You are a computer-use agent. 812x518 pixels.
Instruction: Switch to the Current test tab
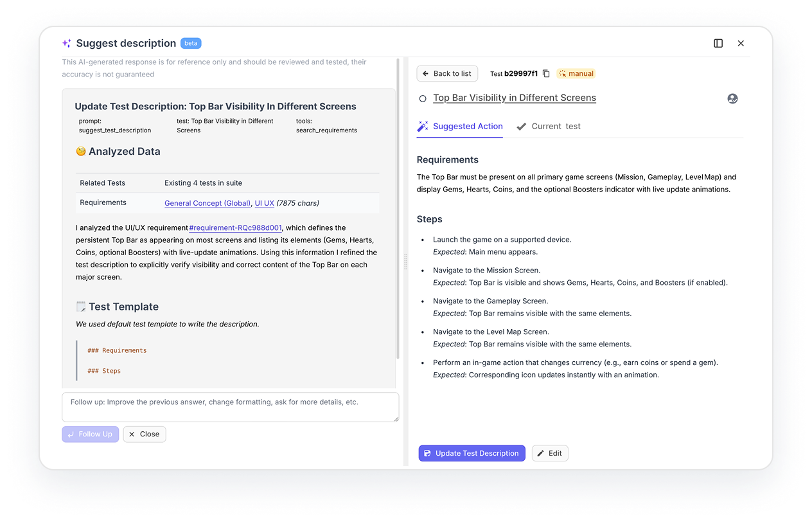549,127
